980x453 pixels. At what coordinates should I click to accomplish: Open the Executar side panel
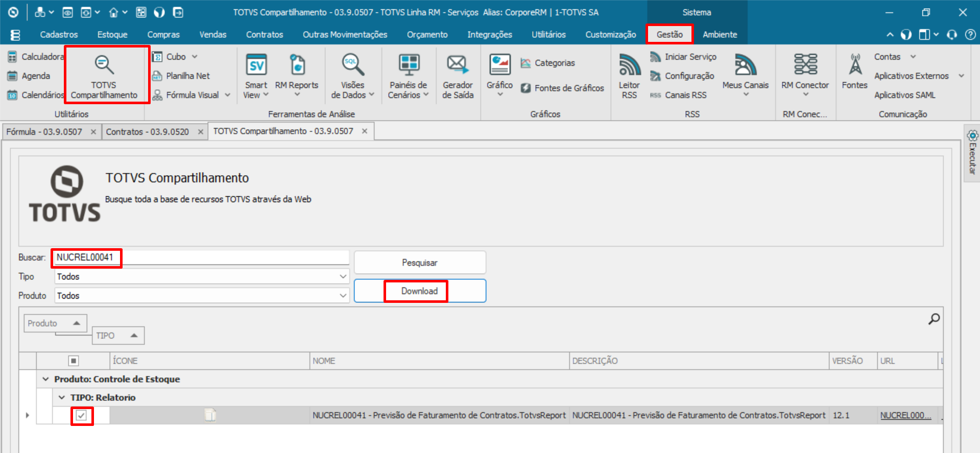tap(972, 152)
